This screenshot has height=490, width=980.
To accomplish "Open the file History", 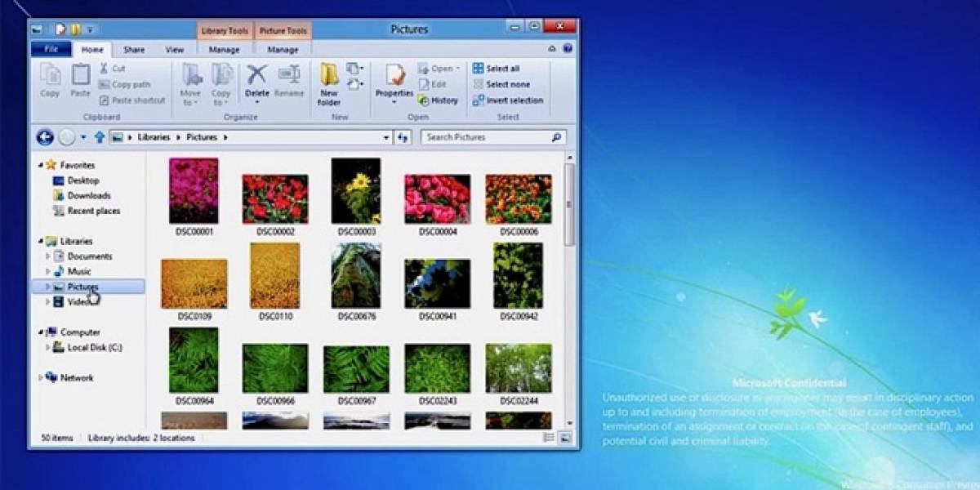I will coord(438,100).
